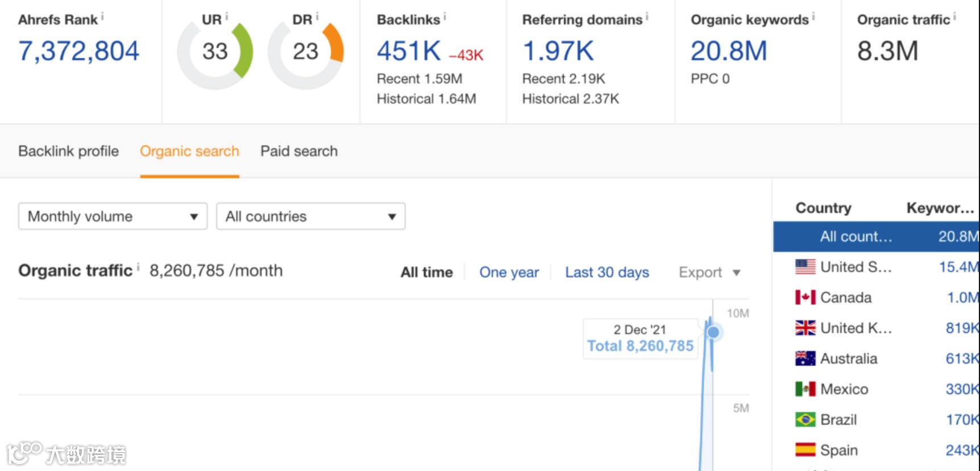
Task: Click the UR 33 gauge
Action: [215, 52]
